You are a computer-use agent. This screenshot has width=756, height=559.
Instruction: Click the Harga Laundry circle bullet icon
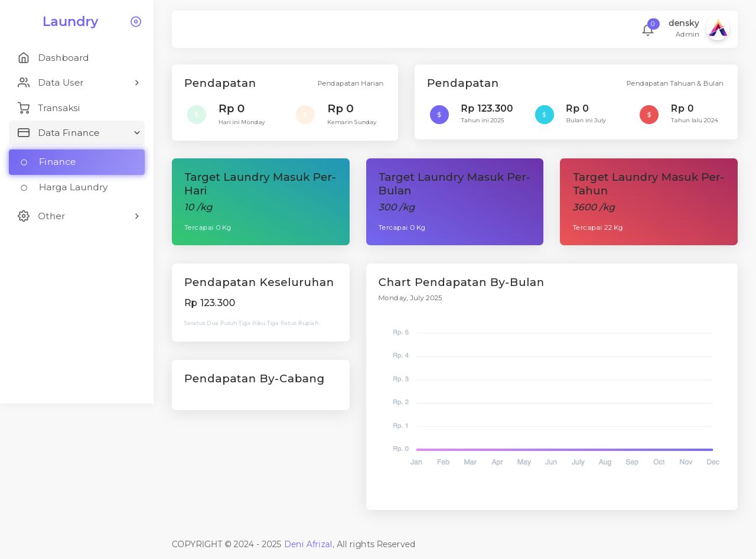24,188
